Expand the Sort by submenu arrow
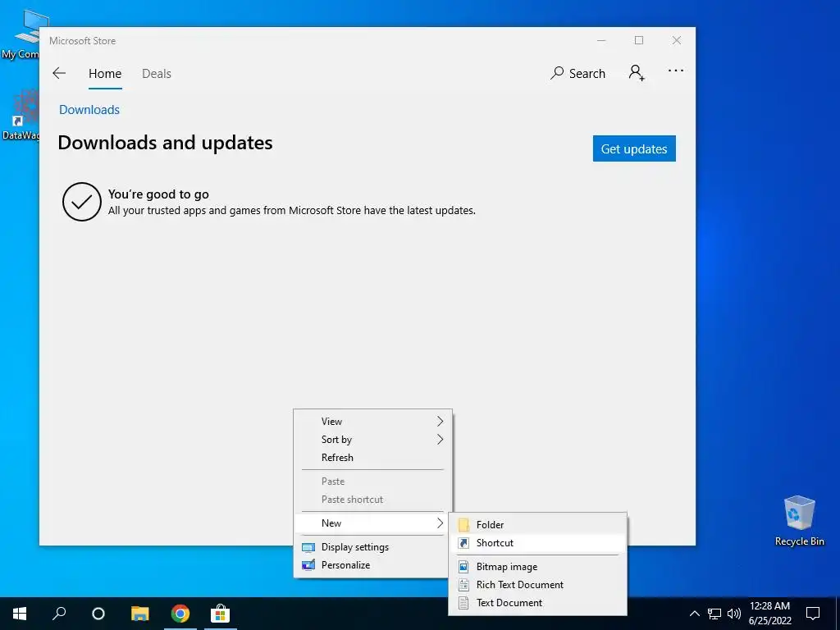The width and height of the screenshot is (840, 630). click(440, 440)
